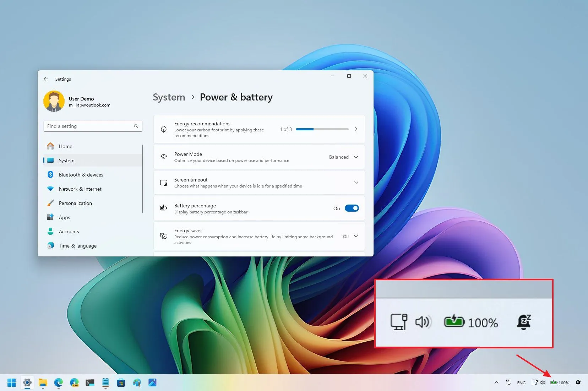
Task: Select Bluetooth & devices in the sidebar
Action: coord(81,174)
